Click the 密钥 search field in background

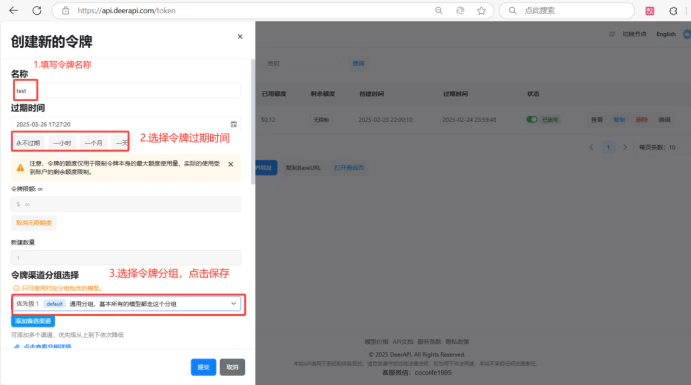[x=302, y=63]
